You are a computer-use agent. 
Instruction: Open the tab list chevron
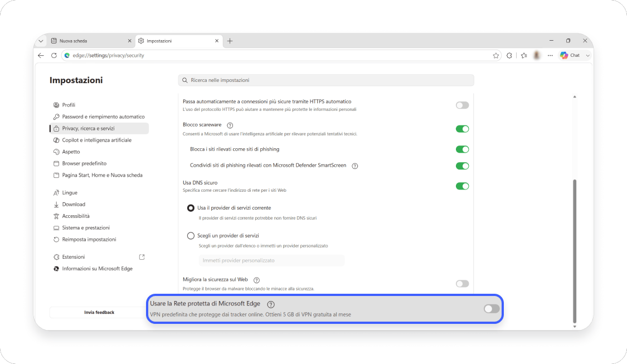(x=41, y=41)
